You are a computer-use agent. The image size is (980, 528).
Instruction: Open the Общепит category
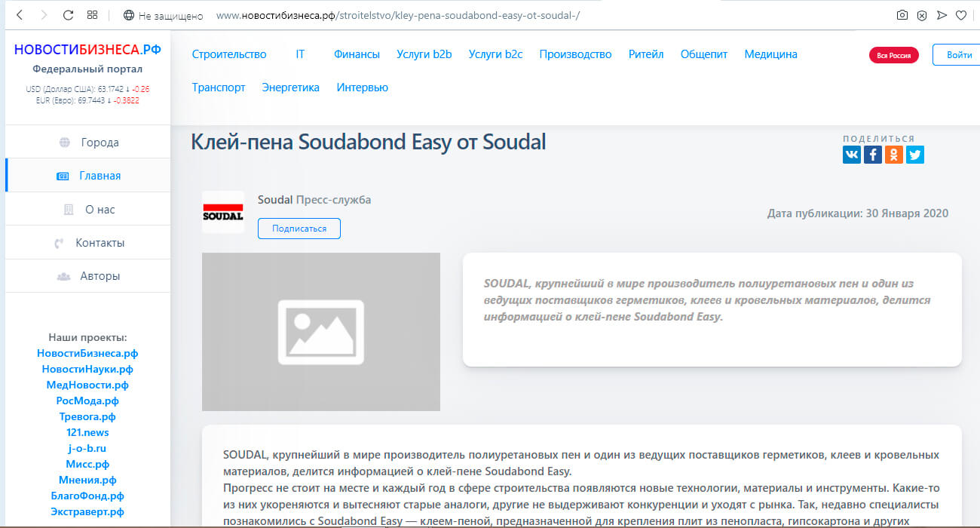(704, 54)
